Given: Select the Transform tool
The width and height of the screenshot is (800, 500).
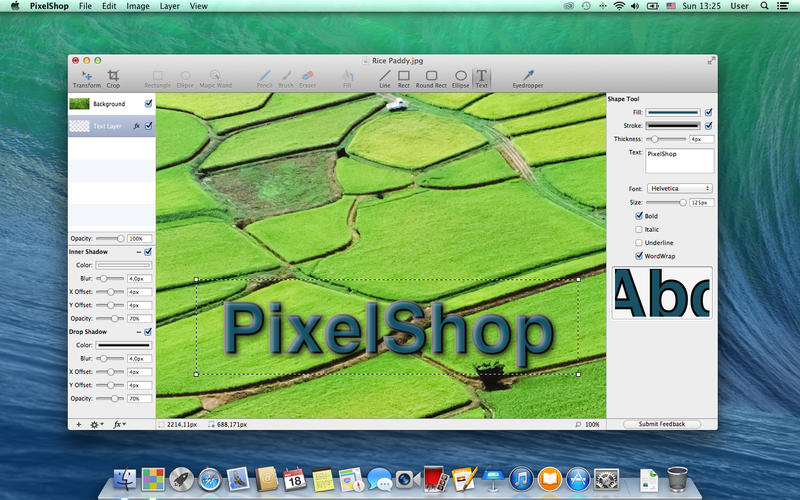Looking at the screenshot, I should [87, 79].
